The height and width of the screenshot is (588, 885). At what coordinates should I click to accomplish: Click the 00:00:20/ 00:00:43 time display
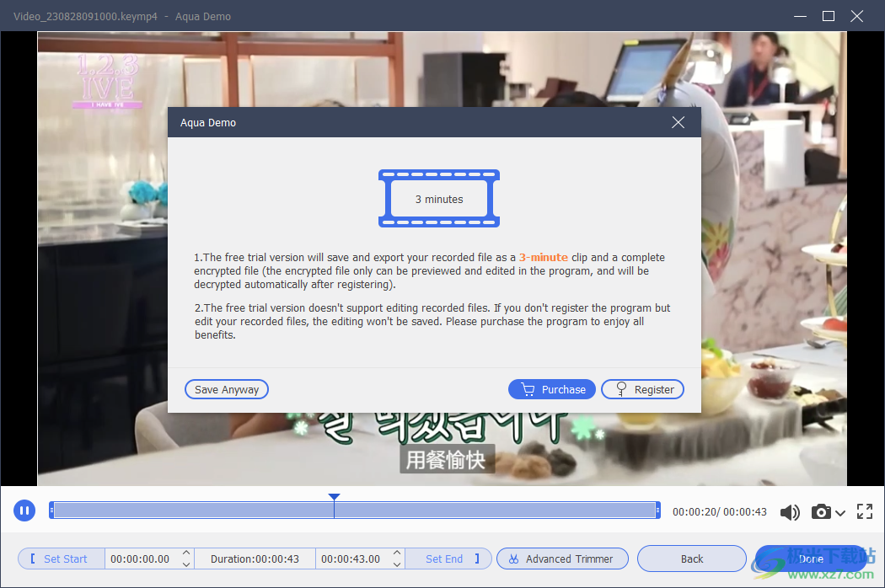[x=720, y=512]
